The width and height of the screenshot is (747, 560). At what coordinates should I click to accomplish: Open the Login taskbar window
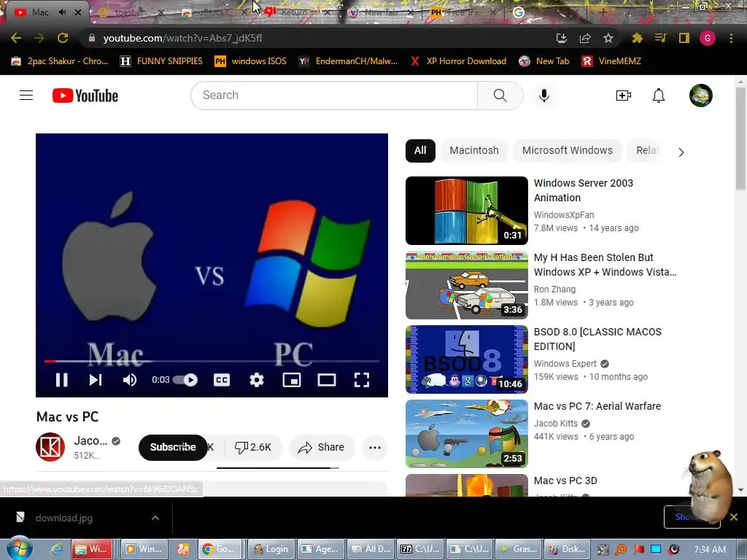pyautogui.click(x=271, y=549)
